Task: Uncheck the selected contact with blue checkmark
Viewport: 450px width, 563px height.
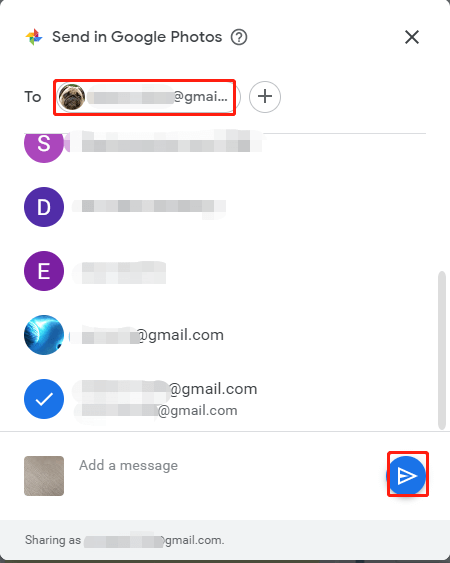Action: coord(44,399)
